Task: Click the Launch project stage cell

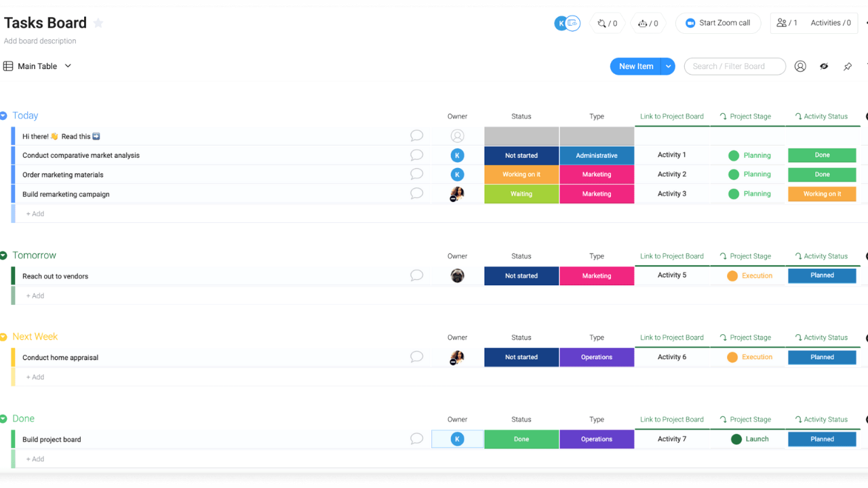Action: (x=749, y=439)
